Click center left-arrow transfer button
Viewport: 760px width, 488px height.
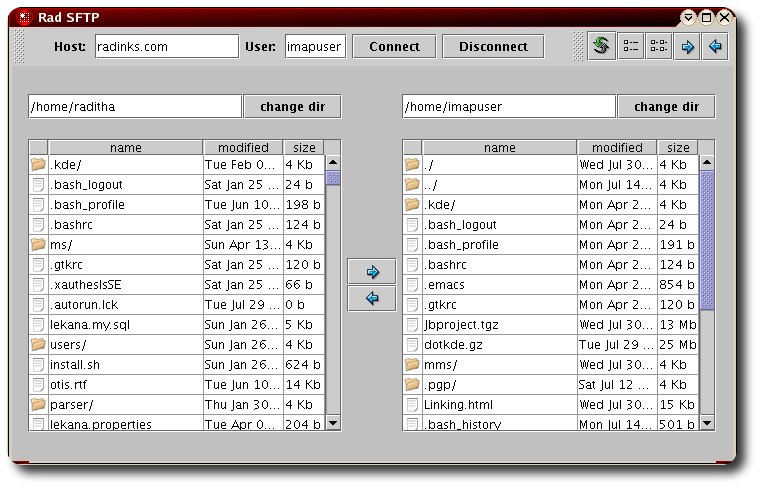pos(372,298)
